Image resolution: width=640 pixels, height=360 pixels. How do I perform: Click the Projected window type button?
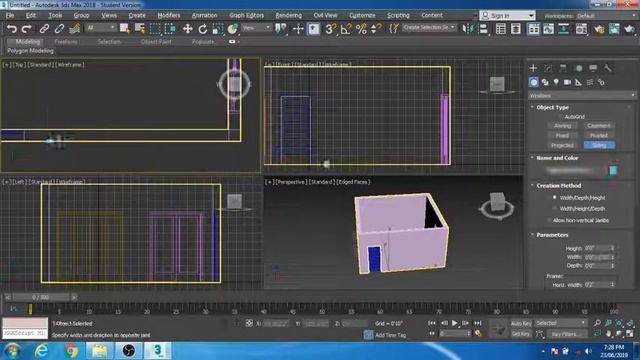(x=562, y=145)
